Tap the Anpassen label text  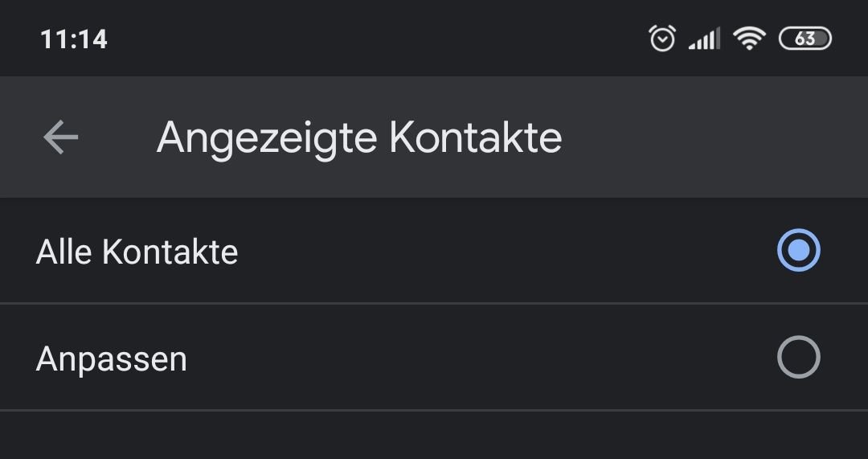(111, 360)
